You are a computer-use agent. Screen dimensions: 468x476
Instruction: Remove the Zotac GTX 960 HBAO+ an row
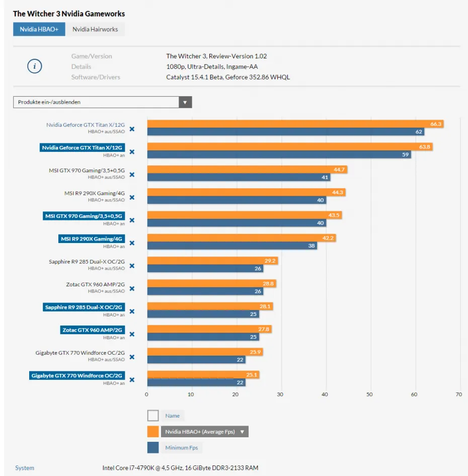132,334
